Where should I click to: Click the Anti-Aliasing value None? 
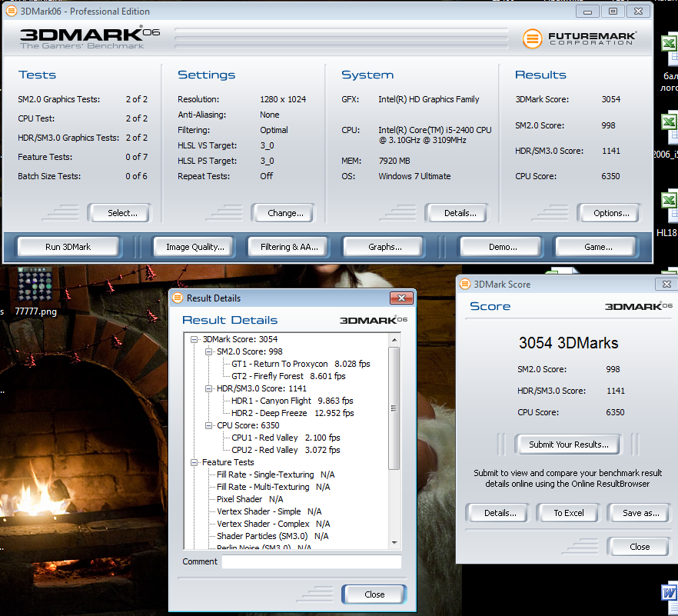(x=269, y=115)
